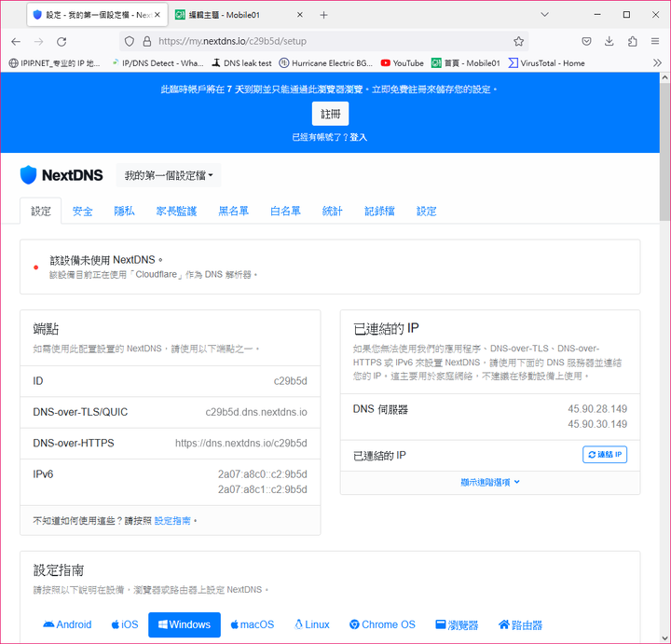Switch to the 統計 analytics tab
The width and height of the screenshot is (671, 644).
point(333,211)
